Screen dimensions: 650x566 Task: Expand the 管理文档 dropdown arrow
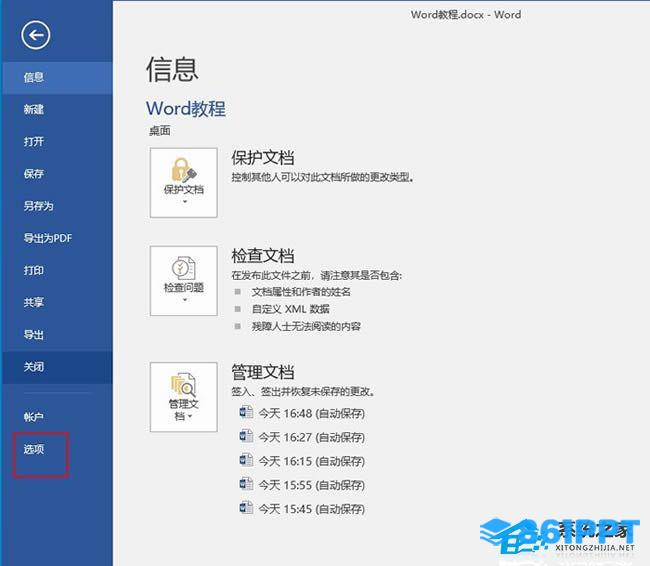click(190, 416)
